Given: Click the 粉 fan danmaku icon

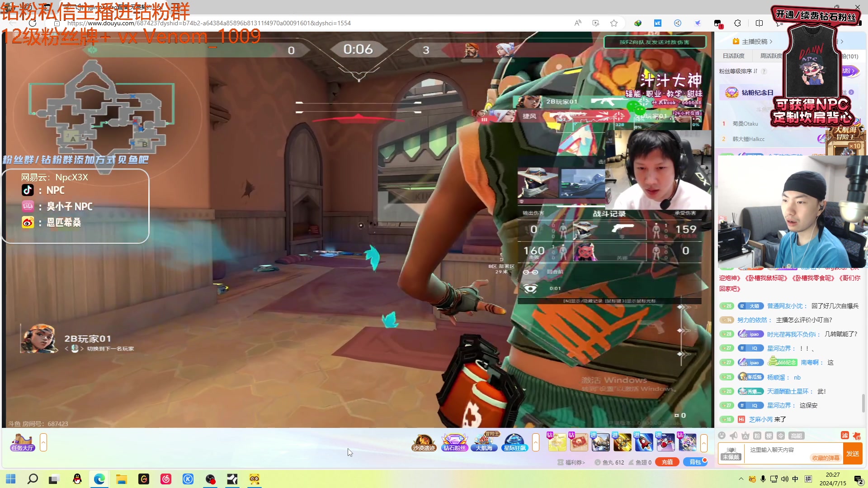Looking at the screenshot, I should (757, 436).
